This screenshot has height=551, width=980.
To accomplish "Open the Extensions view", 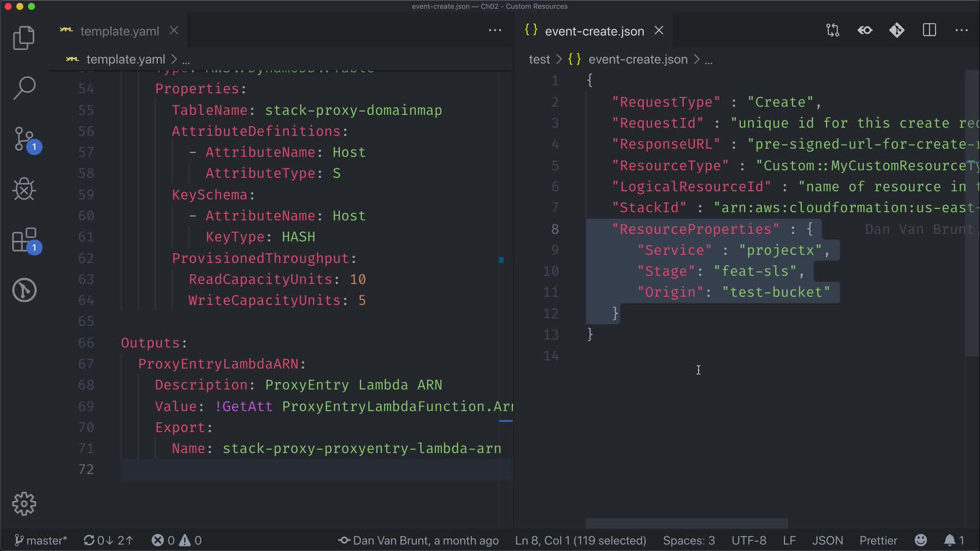I will coord(23,240).
